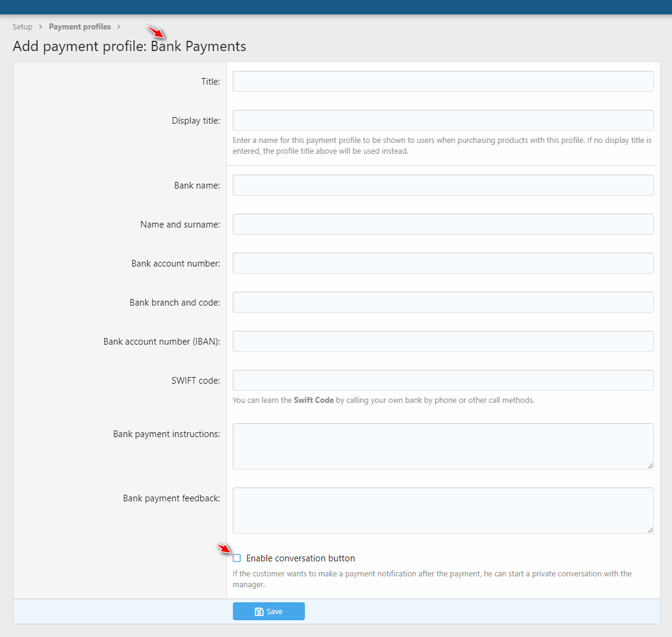Click the 'Display title:' field label

tap(196, 121)
